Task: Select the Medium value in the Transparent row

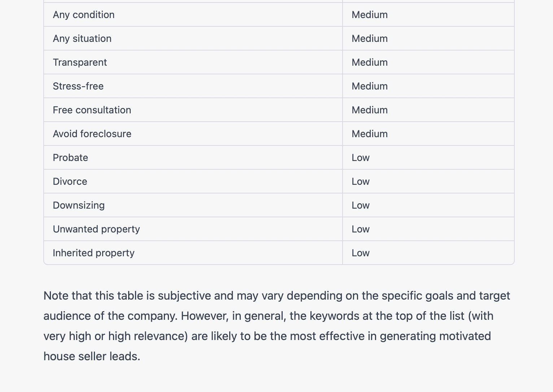Action: click(370, 62)
